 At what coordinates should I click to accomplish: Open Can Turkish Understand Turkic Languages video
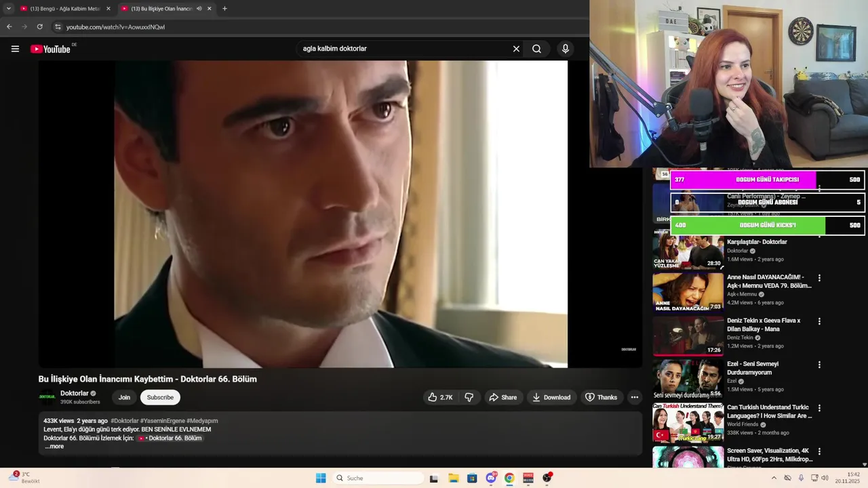click(688, 422)
